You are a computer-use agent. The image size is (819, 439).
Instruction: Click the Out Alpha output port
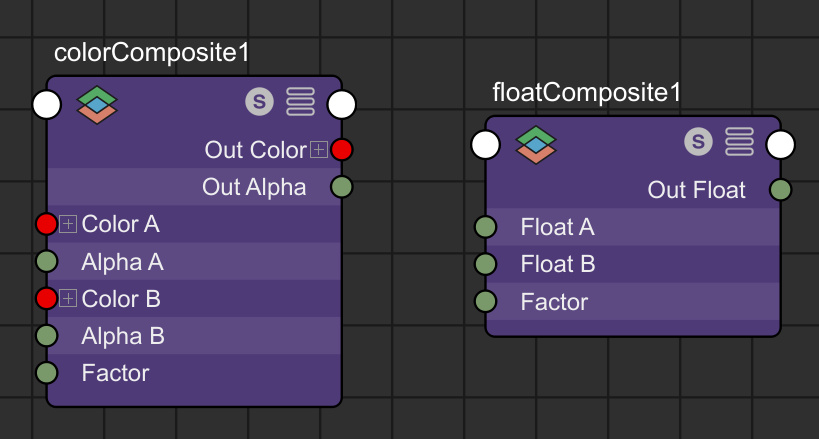coord(342,187)
